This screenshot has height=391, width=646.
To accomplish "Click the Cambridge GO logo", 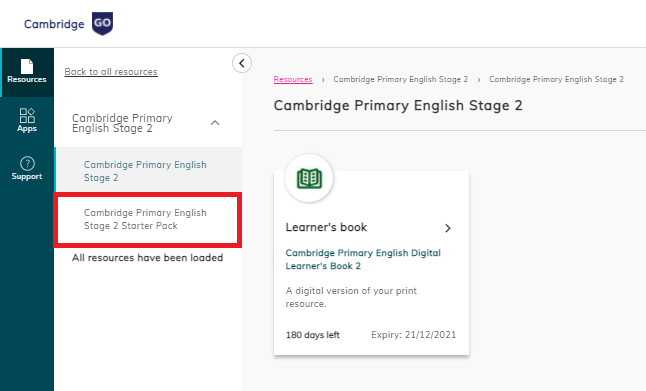I will point(68,23).
